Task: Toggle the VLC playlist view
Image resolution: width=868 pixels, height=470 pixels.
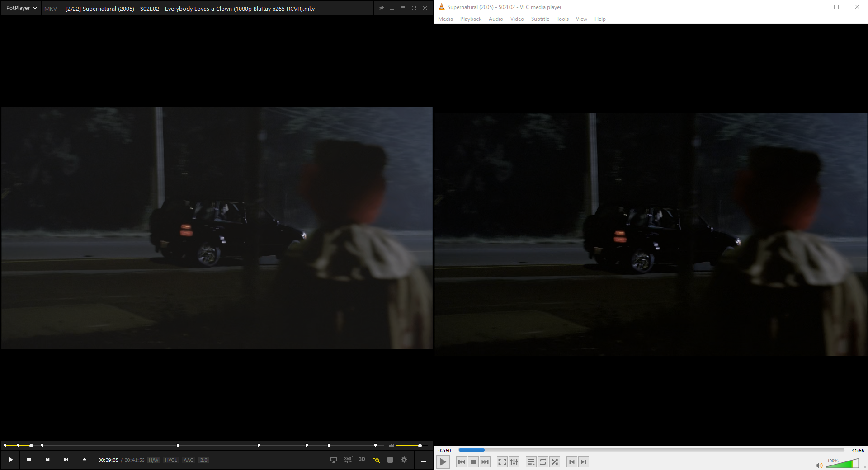Action: (531, 462)
